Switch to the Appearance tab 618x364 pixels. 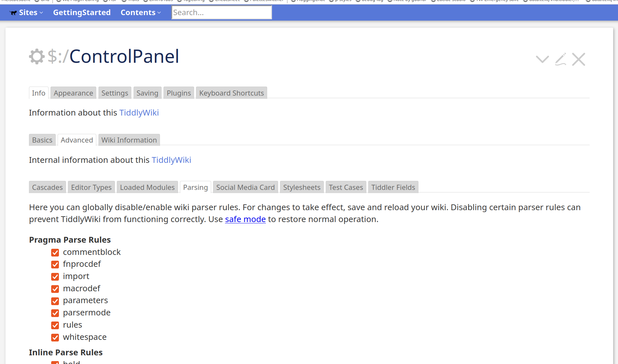(x=73, y=93)
